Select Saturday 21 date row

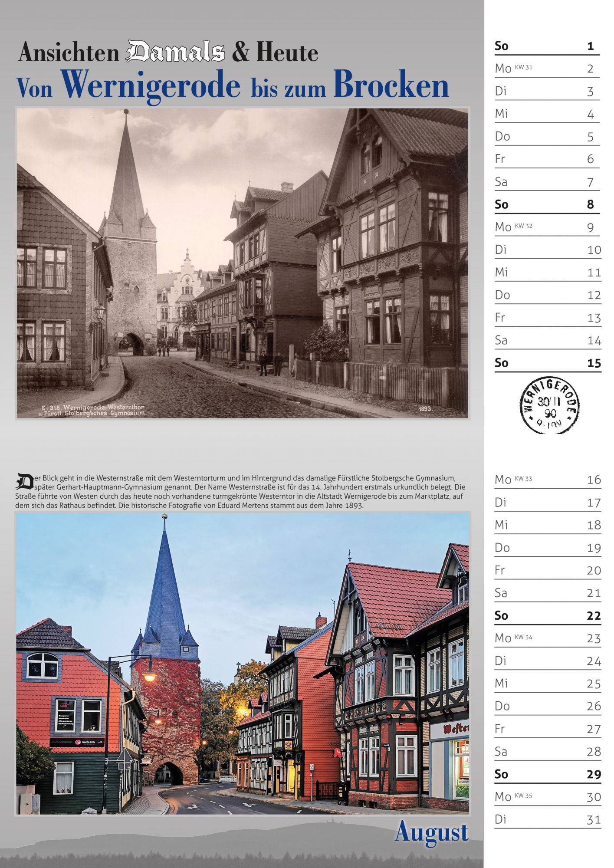547,593
